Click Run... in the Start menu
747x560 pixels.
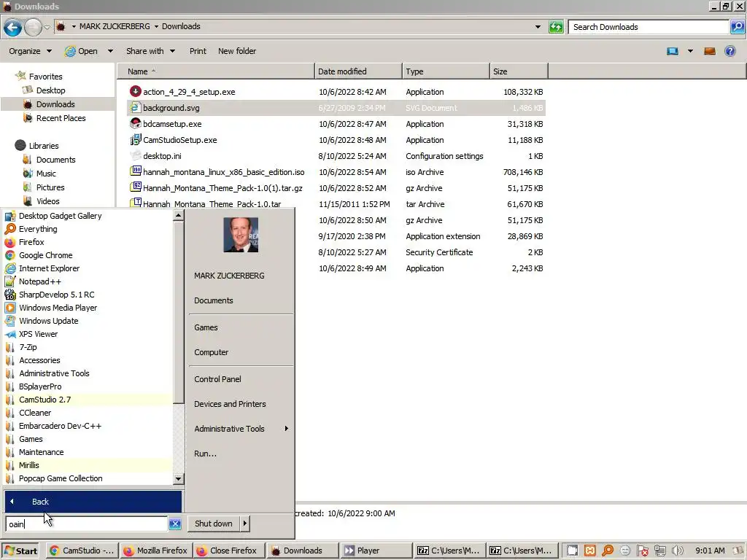tap(205, 454)
